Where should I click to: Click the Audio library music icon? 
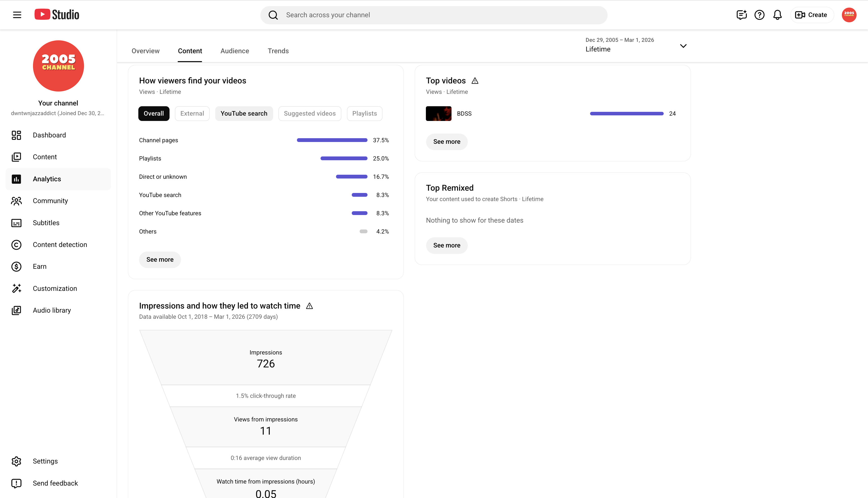click(16, 310)
